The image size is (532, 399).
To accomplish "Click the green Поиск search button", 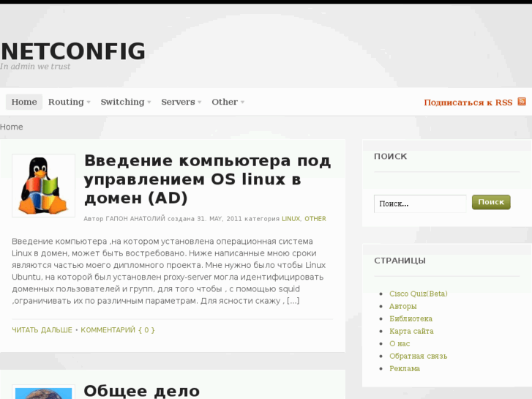I will pos(491,202).
